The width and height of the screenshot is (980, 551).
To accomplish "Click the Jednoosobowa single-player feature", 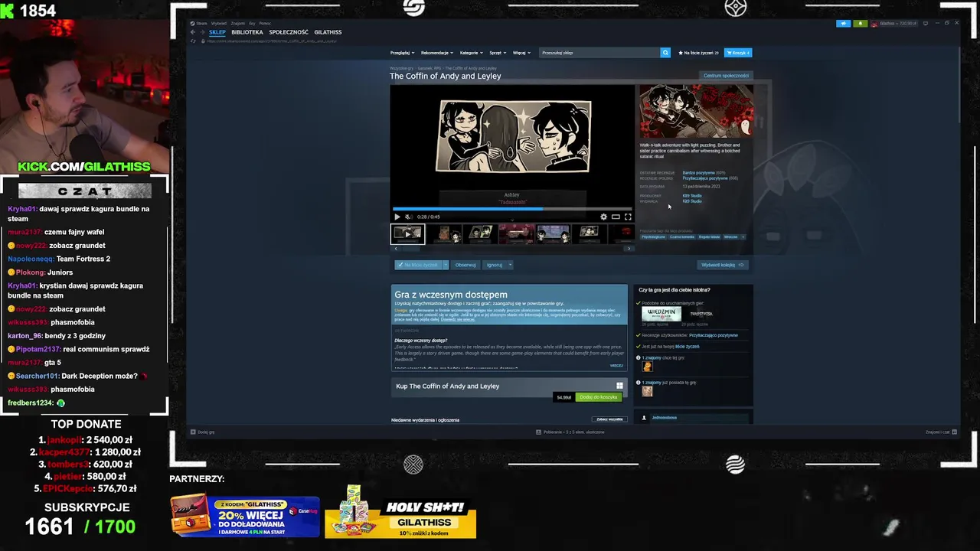I will 665,418.
